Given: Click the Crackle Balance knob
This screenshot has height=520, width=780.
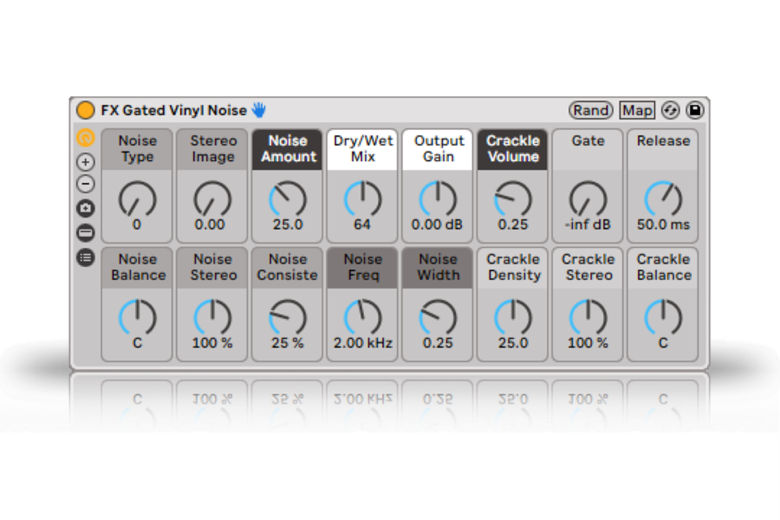Looking at the screenshot, I should (x=663, y=317).
